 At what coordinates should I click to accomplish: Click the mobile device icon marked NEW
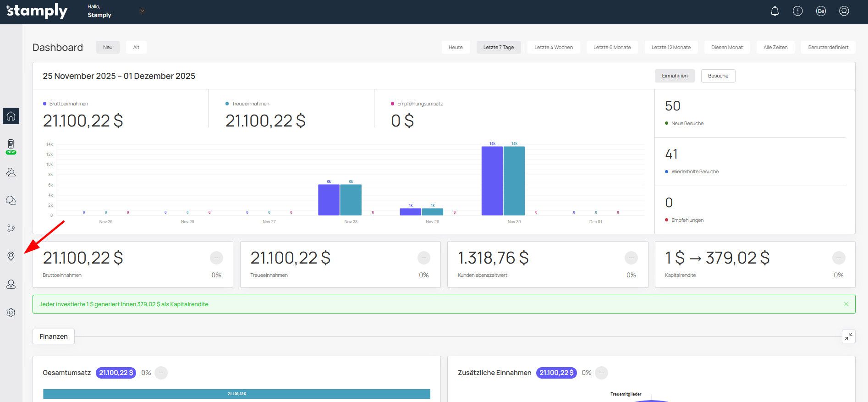tap(11, 144)
